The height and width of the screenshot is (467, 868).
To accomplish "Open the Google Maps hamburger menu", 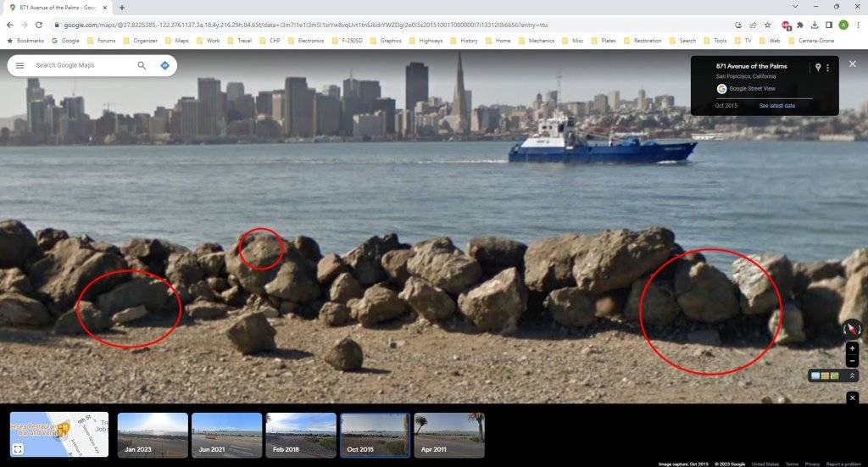I will (x=19, y=65).
